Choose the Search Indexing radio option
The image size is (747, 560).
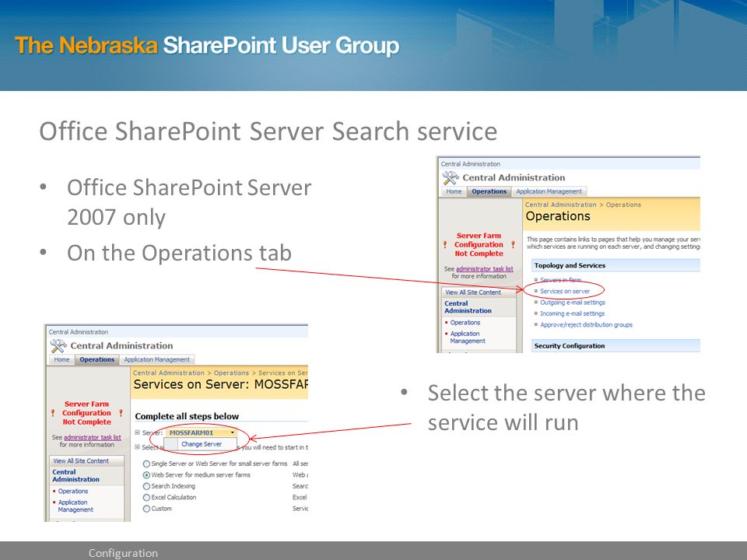pos(147,486)
